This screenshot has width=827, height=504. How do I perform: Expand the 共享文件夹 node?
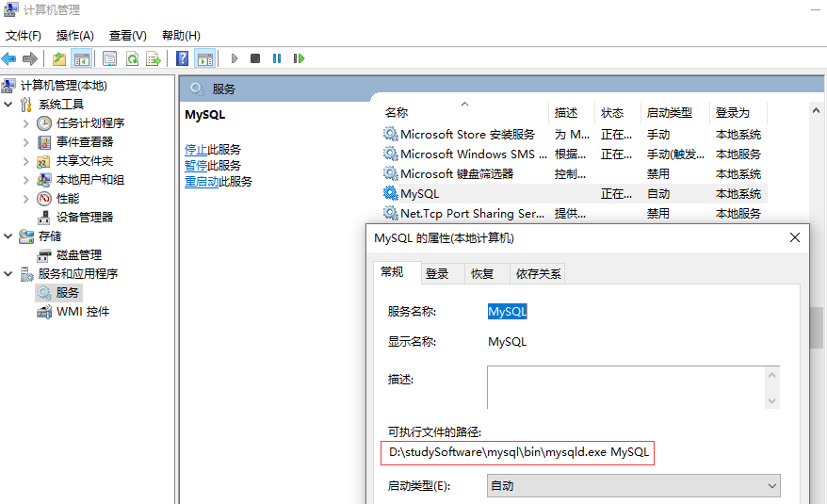25,161
